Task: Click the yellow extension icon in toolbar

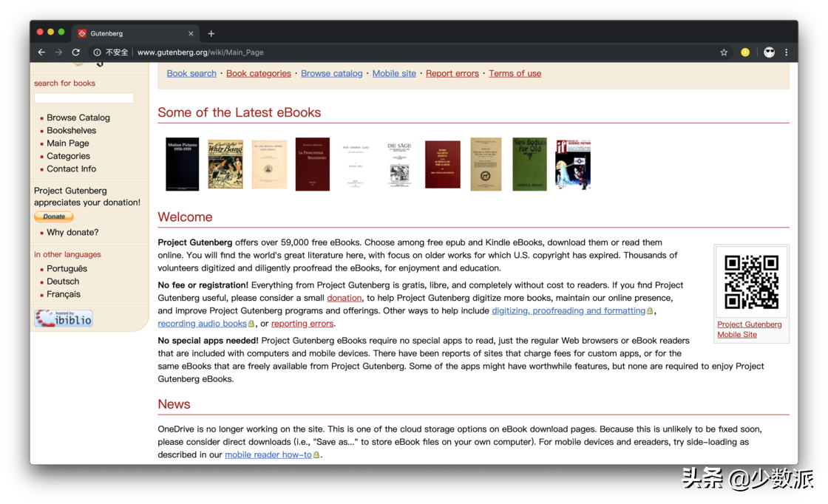Action: (745, 52)
